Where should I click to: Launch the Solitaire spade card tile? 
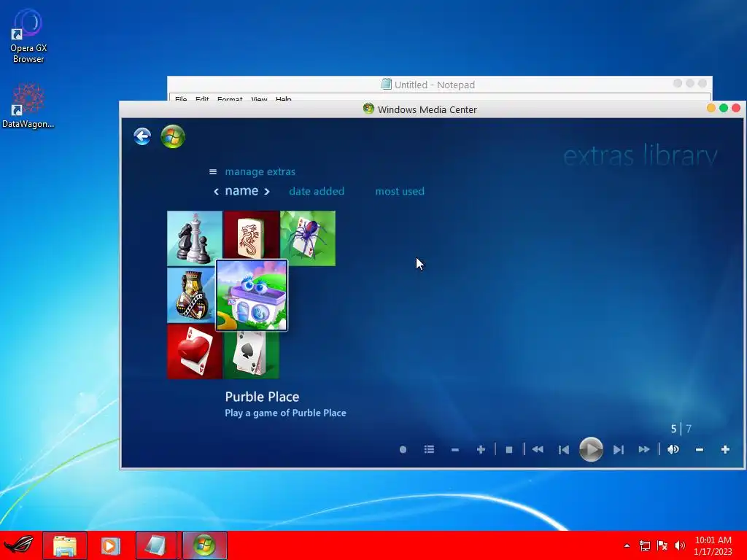click(x=251, y=355)
